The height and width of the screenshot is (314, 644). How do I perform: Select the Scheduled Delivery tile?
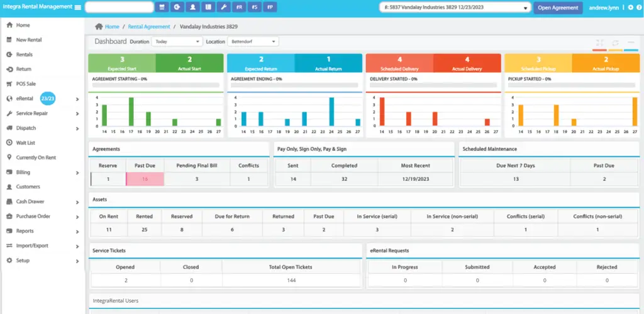399,63
